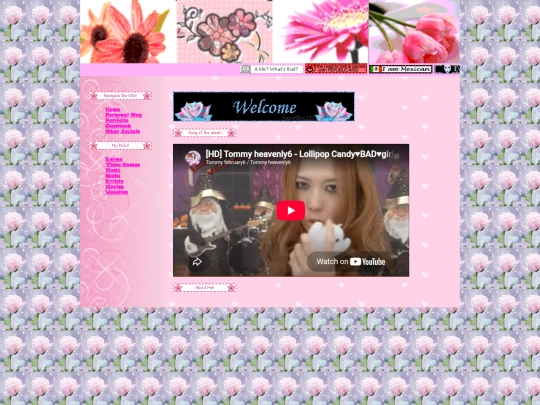Click the 'Song of the Week' heading label
Screen dimensions: 540x405
(205, 133)
